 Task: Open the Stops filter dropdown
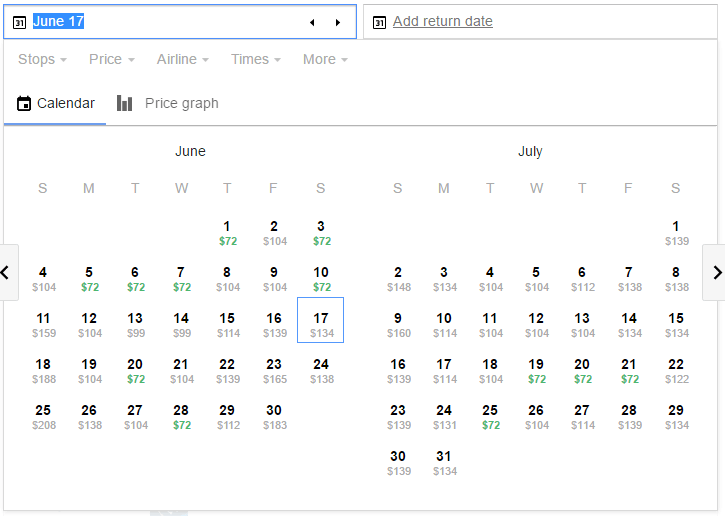pyautogui.click(x=42, y=59)
